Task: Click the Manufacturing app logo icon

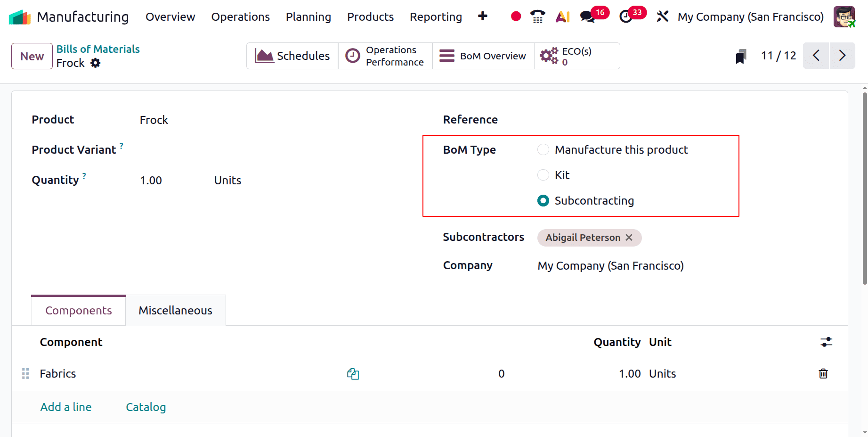Action: click(19, 17)
